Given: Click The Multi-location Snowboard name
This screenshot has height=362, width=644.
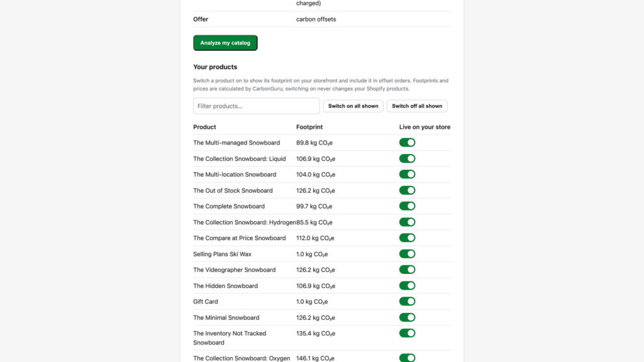Looking at the screenshot, I should tap(235, 175).
